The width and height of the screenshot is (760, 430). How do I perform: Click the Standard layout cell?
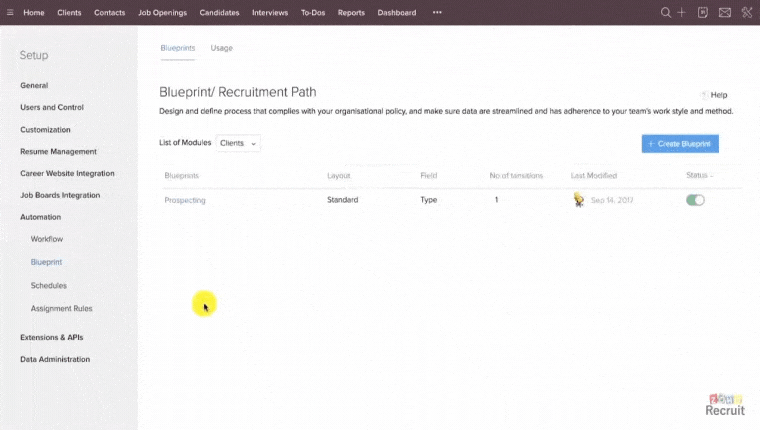[343, 200]
